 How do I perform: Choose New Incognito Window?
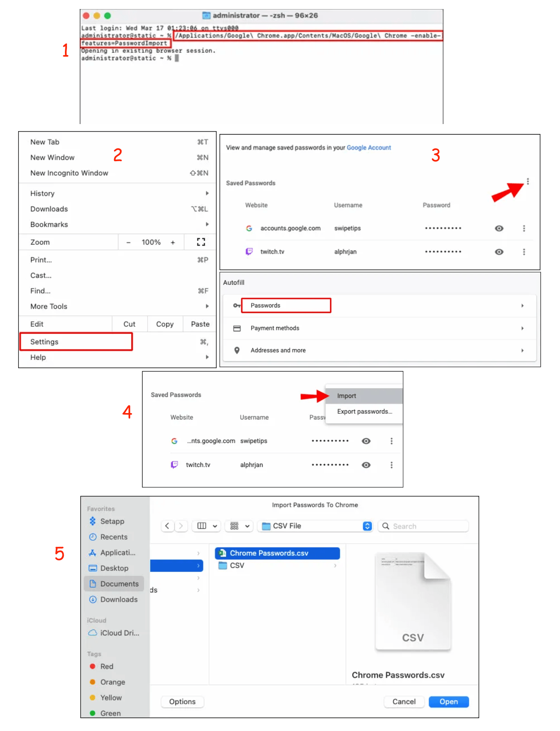(x=117, y=173)
